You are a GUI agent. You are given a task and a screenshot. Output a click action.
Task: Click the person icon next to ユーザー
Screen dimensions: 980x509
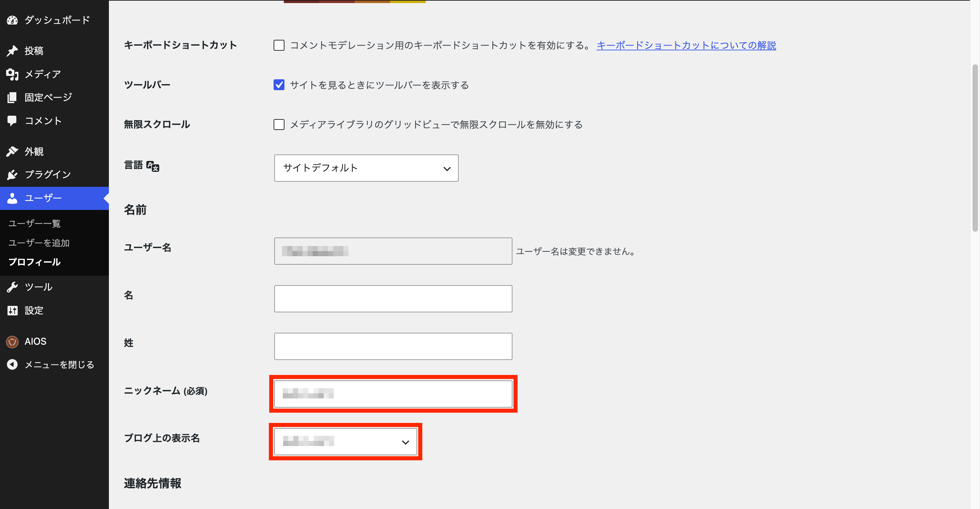pyautogui.click(x=12, y=198)
